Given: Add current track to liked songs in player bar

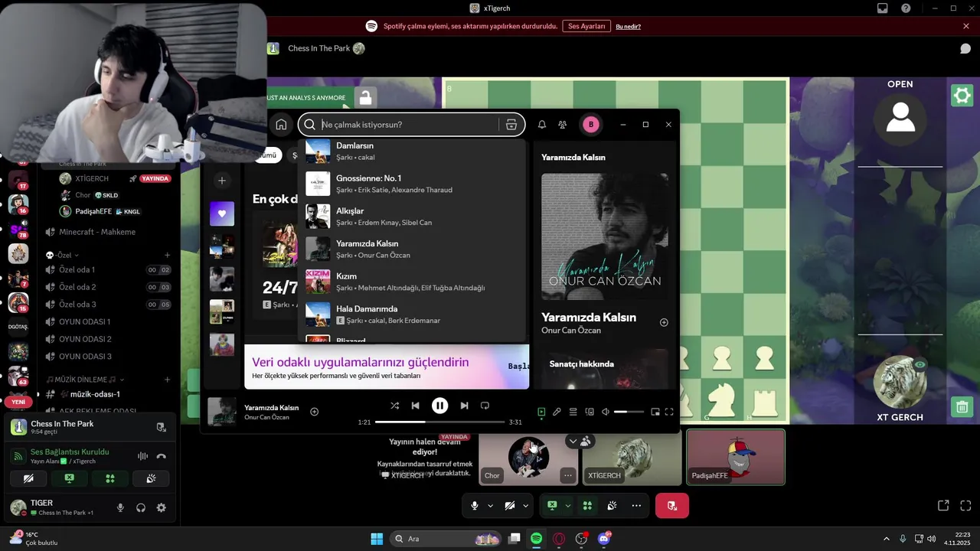Looking at the screenshot, I should coord(314,412).
